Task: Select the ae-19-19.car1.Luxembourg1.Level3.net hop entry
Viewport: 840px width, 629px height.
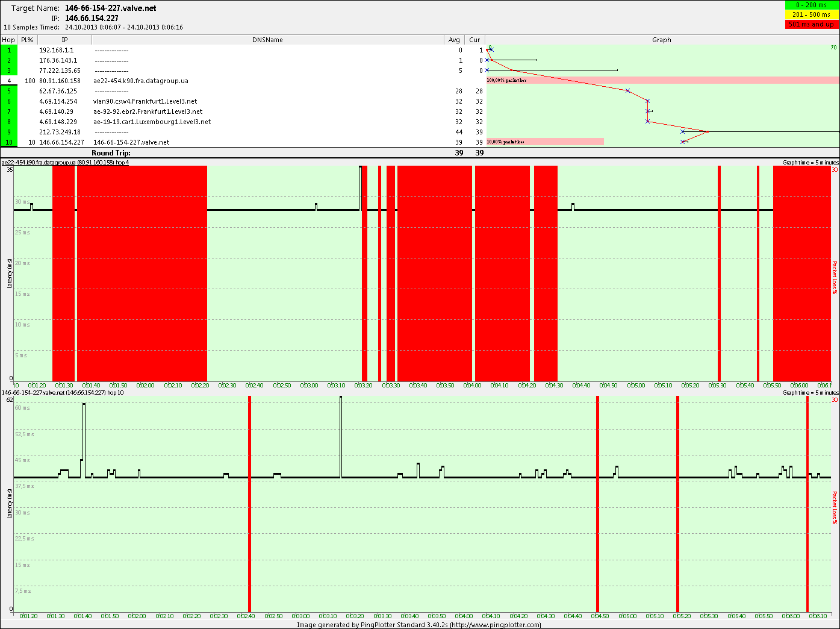Action: pos(152,122)
